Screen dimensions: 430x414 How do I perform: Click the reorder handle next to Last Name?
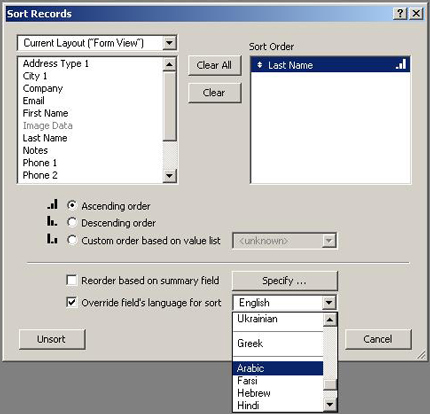click(260, 65)
